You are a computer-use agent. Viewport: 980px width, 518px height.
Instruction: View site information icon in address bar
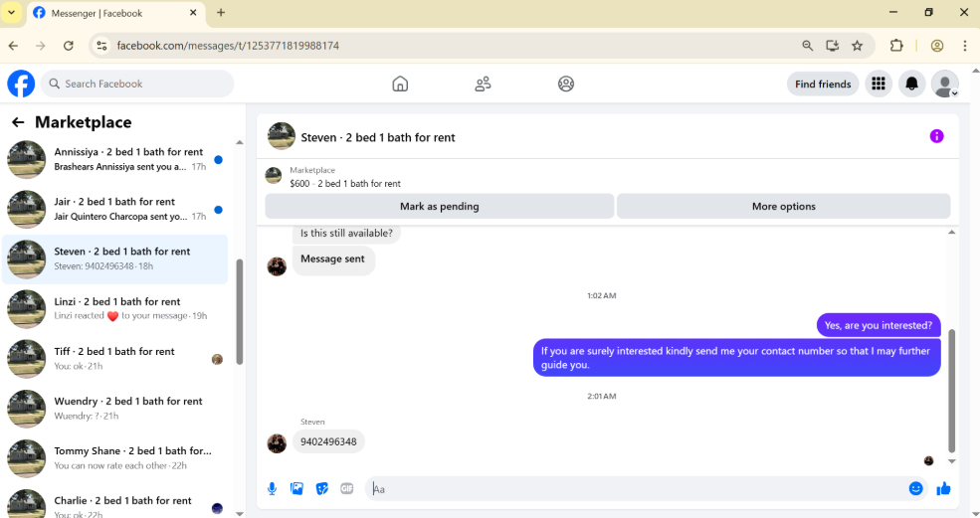click(x=101, y=46)
